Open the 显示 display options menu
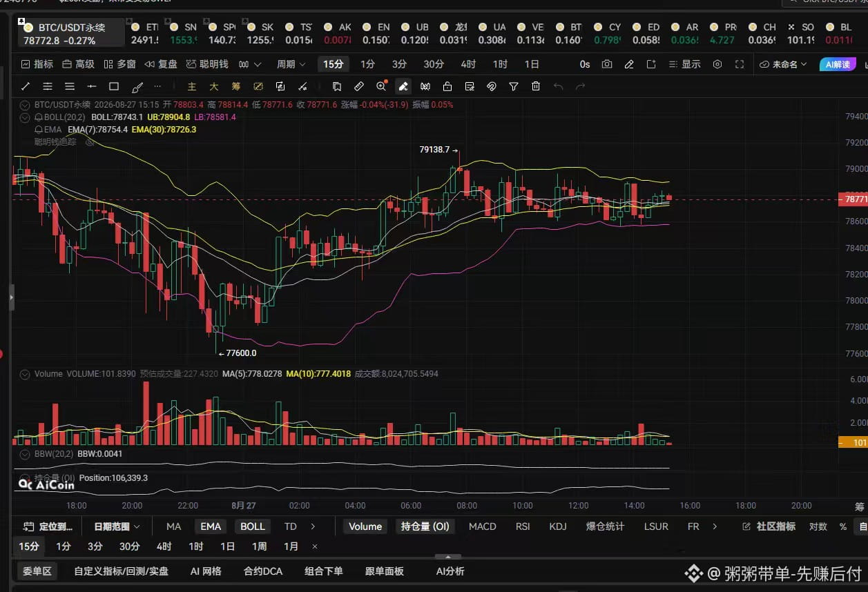Viewport: 868px width, 592px height. coord(685,64)
